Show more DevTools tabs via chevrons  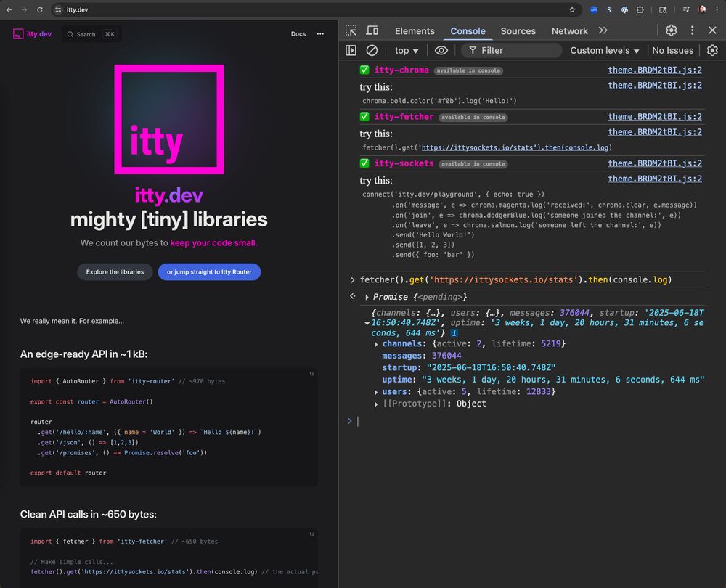point(603,30)
